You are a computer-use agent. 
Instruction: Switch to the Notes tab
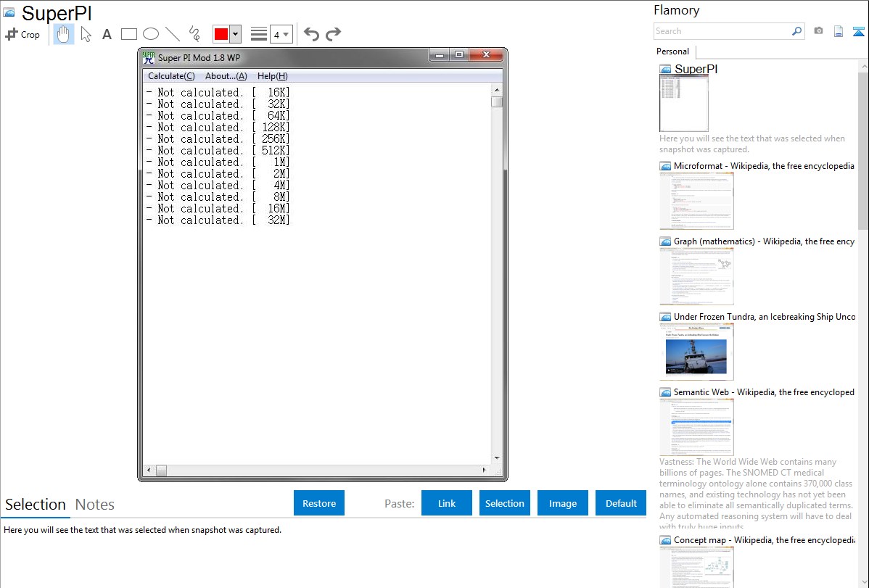[x=95, y=505]
